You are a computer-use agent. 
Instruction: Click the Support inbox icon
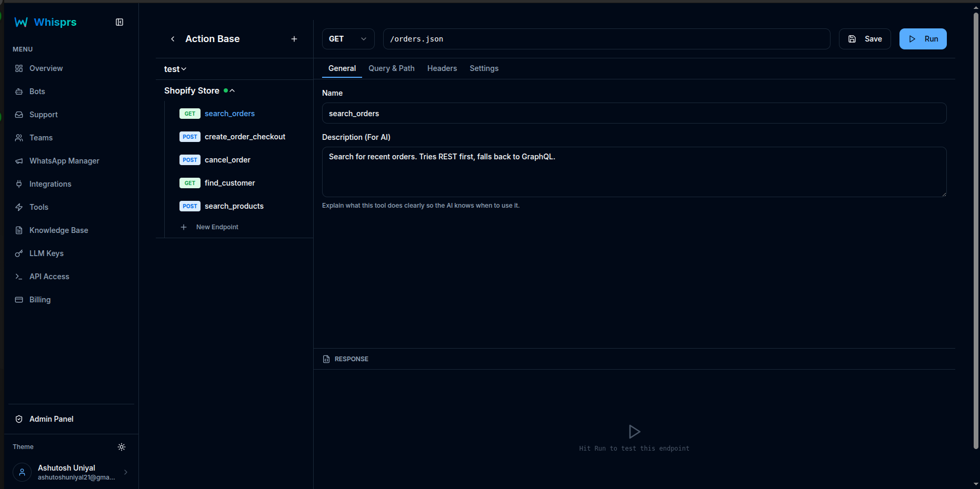coord(19,115)
